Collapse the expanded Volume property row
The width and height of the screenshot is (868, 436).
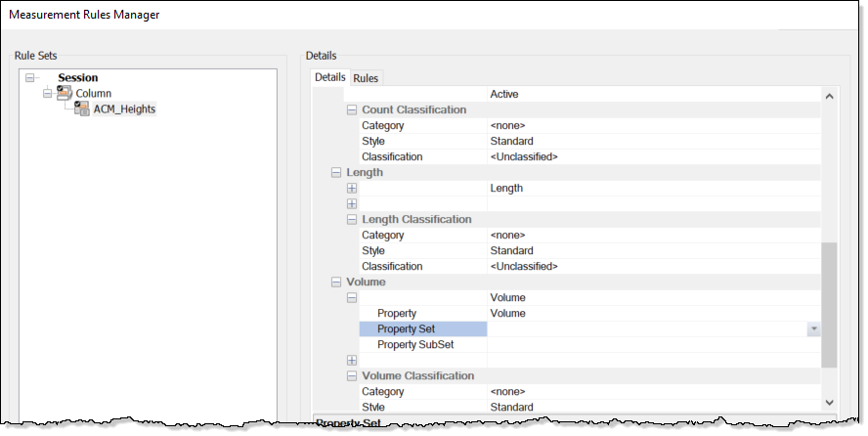352,298
